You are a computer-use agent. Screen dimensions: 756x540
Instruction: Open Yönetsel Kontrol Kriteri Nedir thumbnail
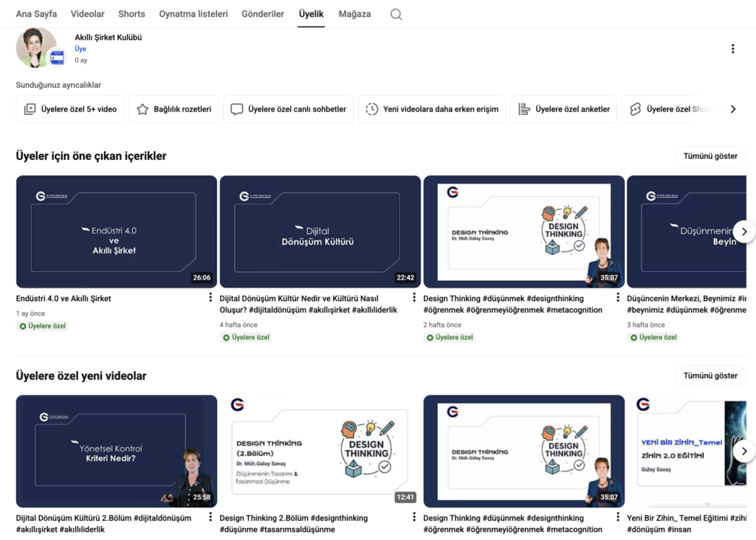116,451
